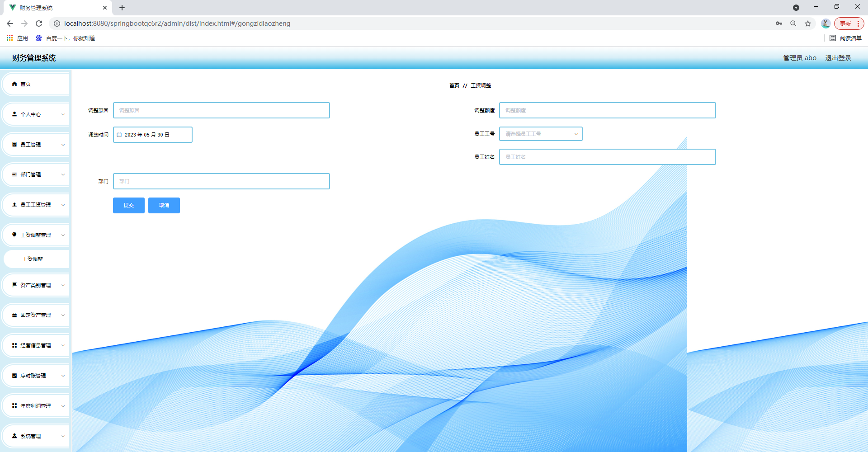Click the printer icon beside 固定资产管理

14,315
